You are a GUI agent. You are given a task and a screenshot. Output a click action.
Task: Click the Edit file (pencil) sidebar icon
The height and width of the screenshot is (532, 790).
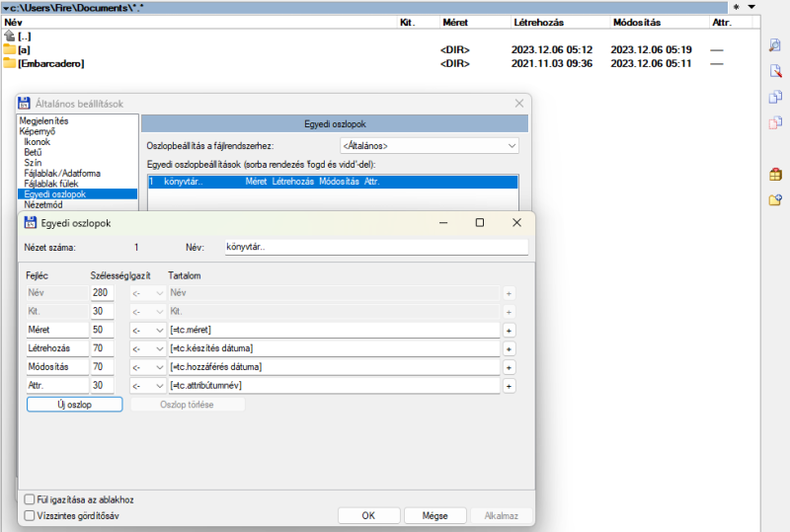(x=775, y=70)
